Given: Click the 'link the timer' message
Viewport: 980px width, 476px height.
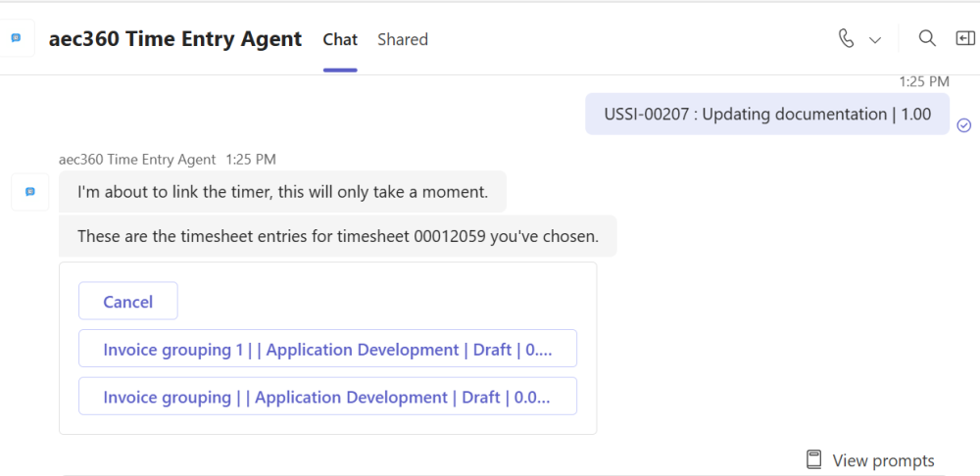Looking at the screenshot, I should 282,192.
